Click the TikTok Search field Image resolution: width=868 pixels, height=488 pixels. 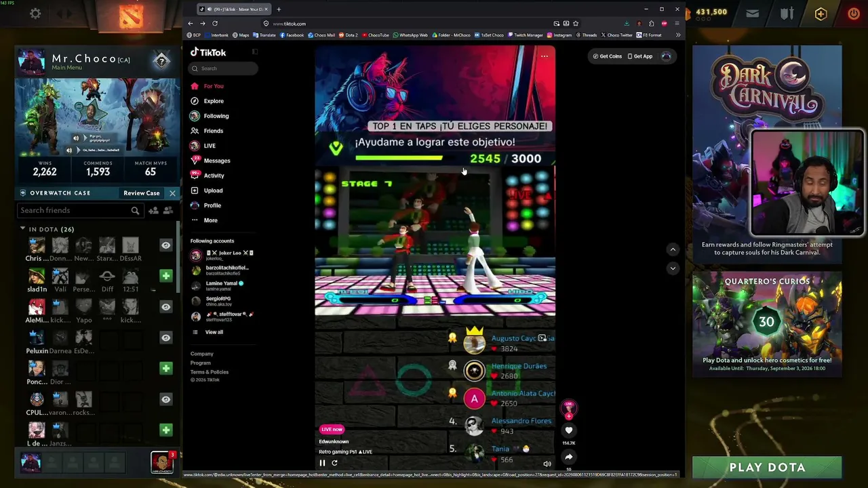pos(223,68)
